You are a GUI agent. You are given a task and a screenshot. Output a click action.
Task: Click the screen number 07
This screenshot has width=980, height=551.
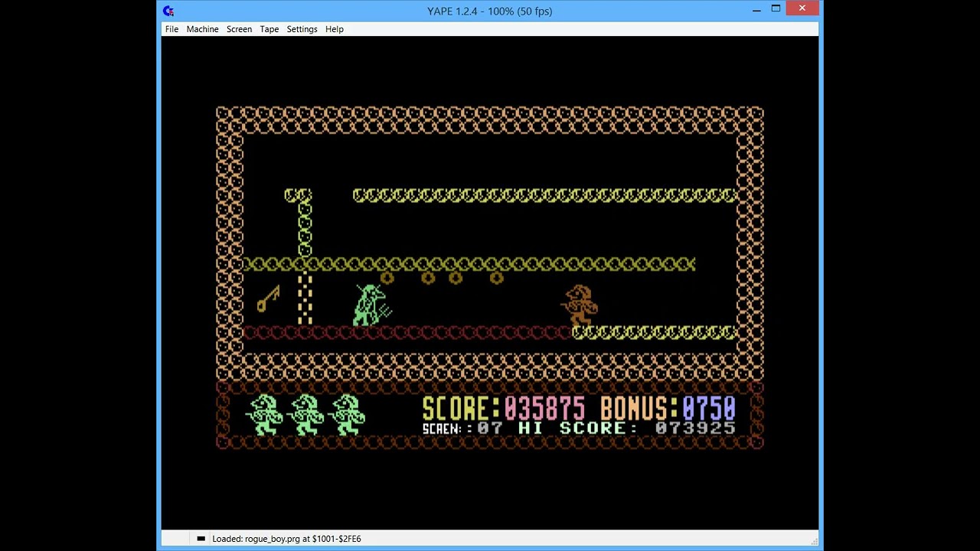point(490,429)
